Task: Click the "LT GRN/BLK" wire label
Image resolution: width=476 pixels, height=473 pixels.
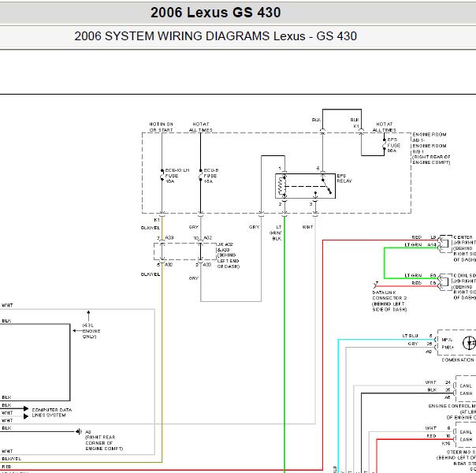Action: coord(276,233)
